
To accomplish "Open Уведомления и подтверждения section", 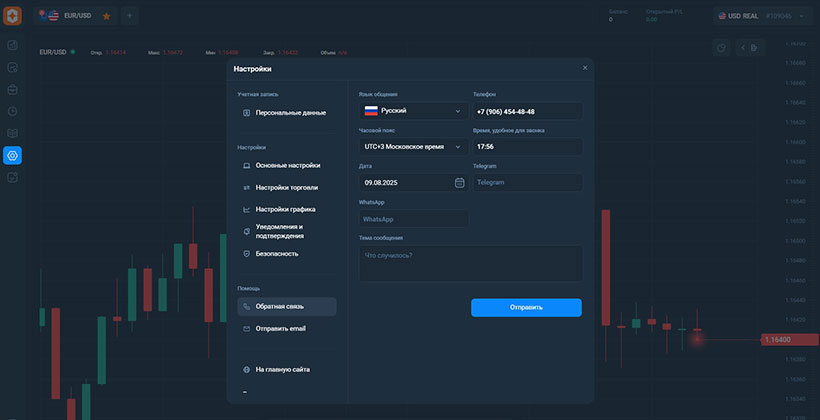I will (287, 231).
